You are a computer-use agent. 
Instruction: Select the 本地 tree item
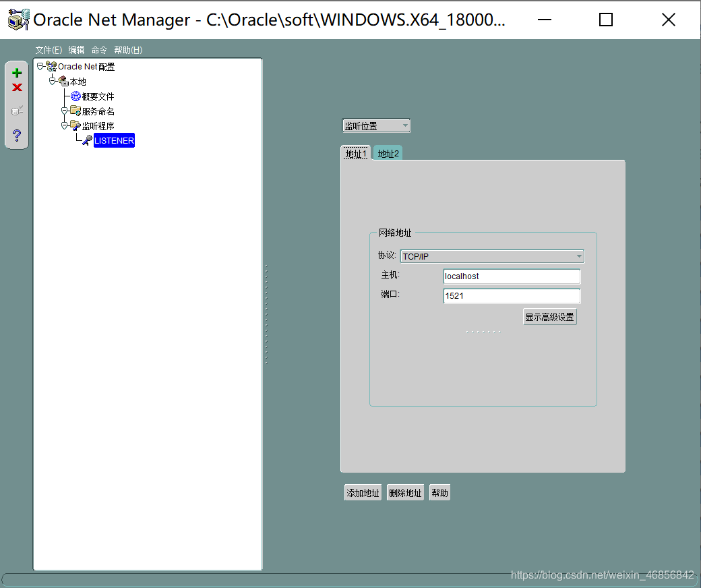(x=78, y=82)
